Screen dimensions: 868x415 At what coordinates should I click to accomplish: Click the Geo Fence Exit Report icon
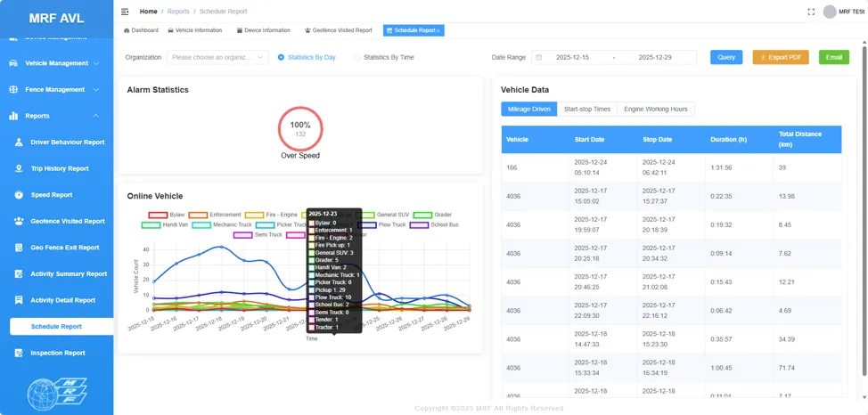click(x=19, y=248)
